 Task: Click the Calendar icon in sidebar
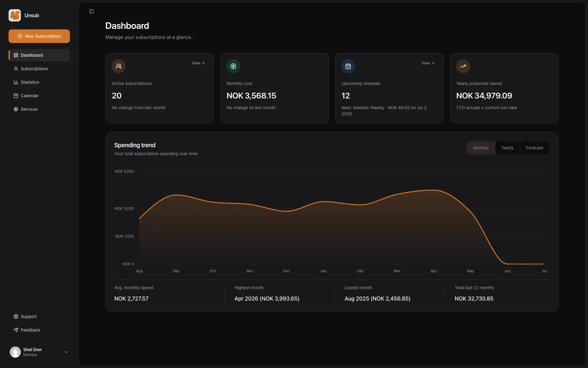pyautogui.click(x=16, y=96)
